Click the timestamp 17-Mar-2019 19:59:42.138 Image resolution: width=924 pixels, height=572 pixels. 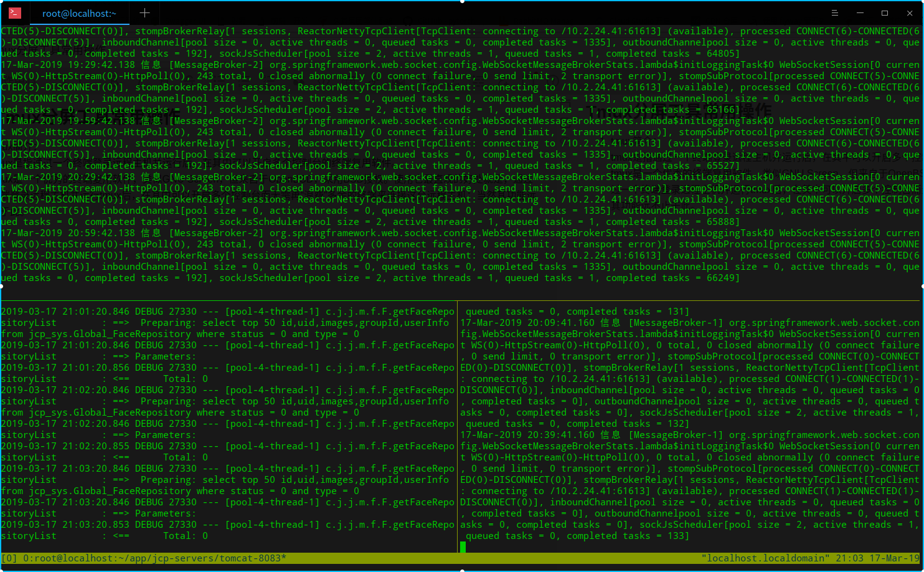(x=68, y=121)
